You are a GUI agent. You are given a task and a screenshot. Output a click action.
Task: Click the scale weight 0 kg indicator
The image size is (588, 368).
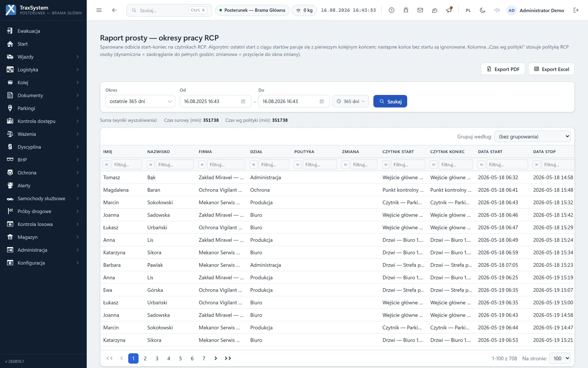[304, 10]
